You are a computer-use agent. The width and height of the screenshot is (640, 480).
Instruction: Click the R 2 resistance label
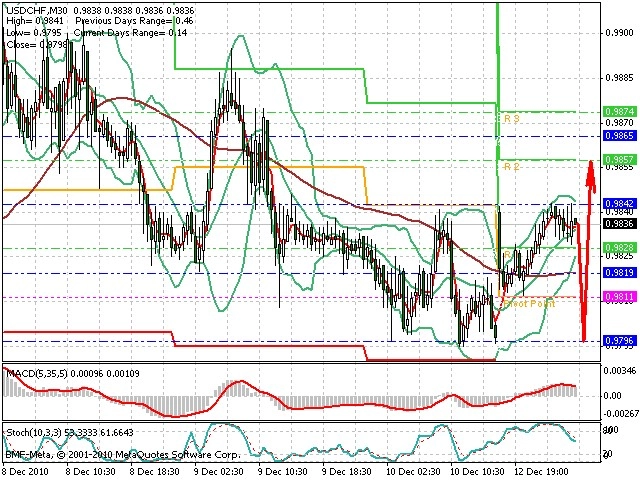[511, 167]
